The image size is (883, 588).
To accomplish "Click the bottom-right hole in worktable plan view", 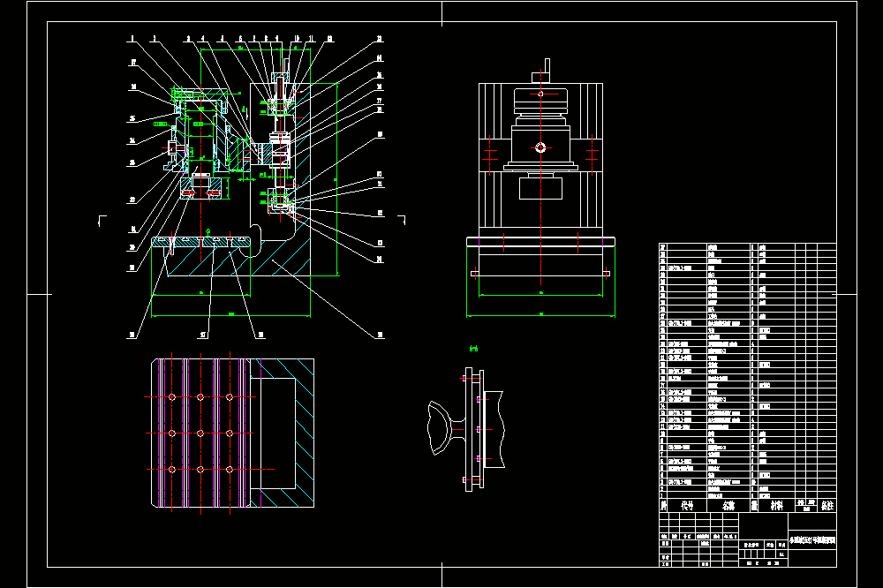I will [230, 469].
